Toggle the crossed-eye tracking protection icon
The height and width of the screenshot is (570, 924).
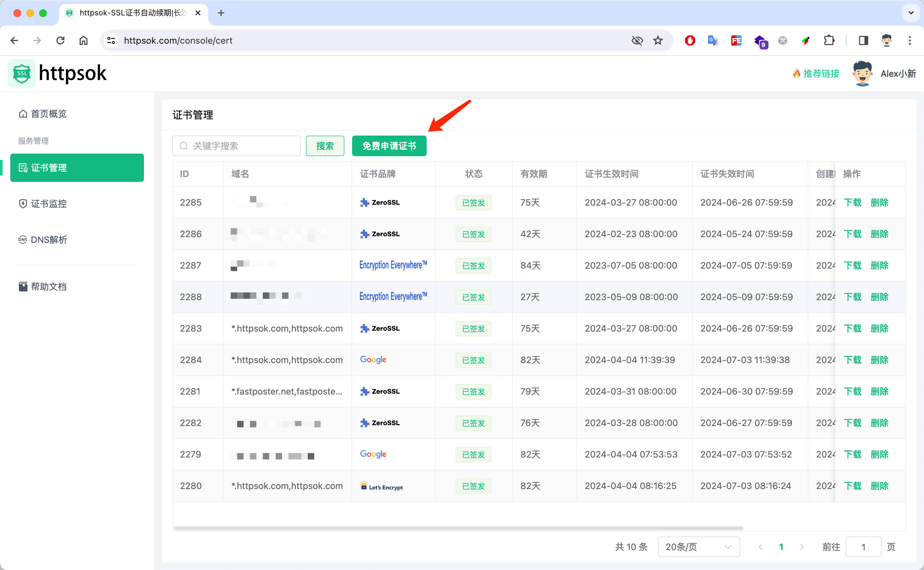pos(637,41)
